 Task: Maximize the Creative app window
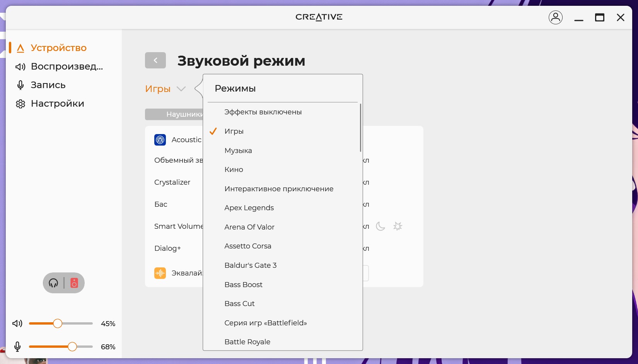tap(600, 17)
